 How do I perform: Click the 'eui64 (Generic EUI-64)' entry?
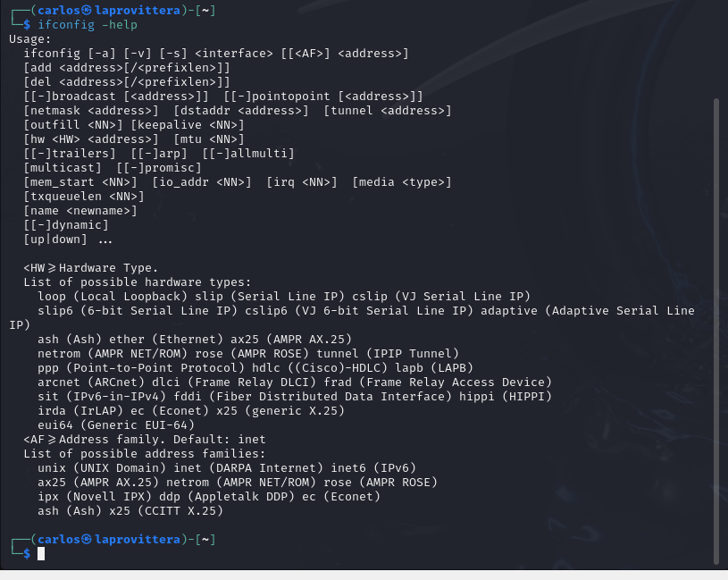116,424
